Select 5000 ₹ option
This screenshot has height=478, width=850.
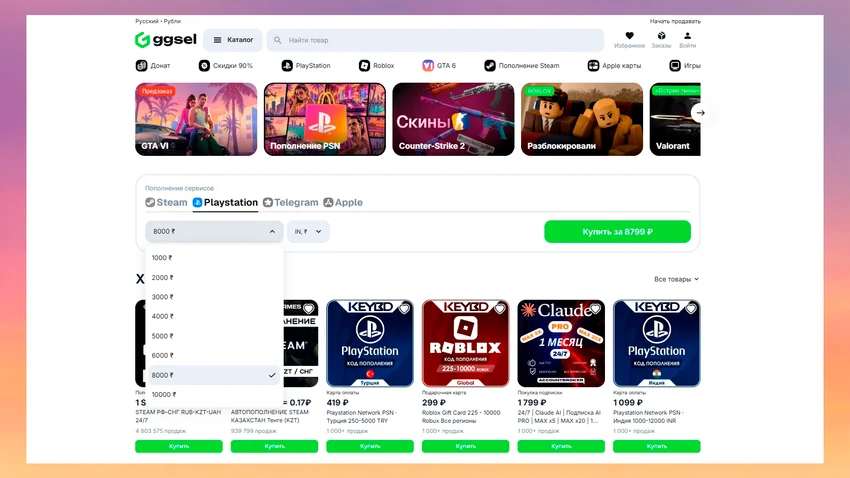[x=214, y=336]
